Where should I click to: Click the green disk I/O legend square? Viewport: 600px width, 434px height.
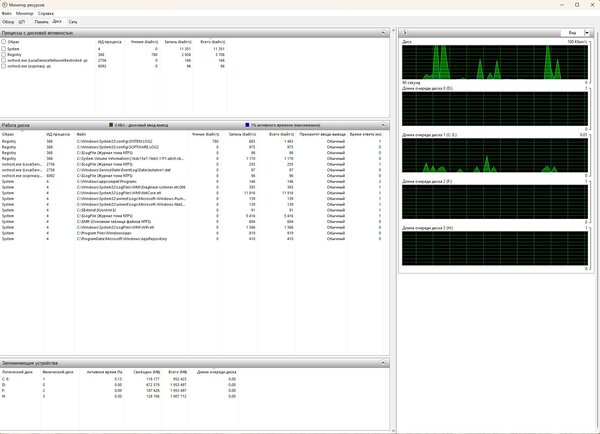pyautogui.click(x=111, y=125)
